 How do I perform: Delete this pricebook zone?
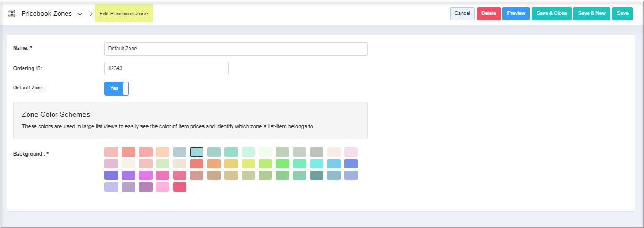488,13
